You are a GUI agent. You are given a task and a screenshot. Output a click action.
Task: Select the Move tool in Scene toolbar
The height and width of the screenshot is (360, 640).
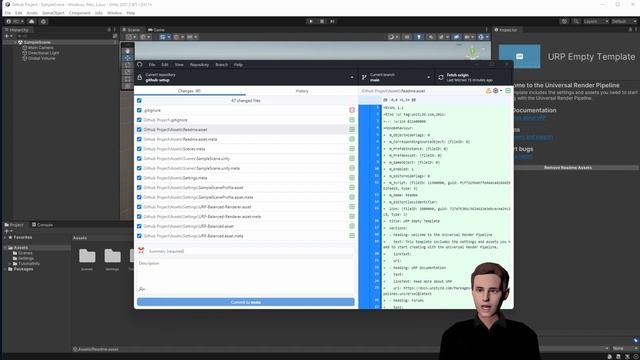coord(128,58)
